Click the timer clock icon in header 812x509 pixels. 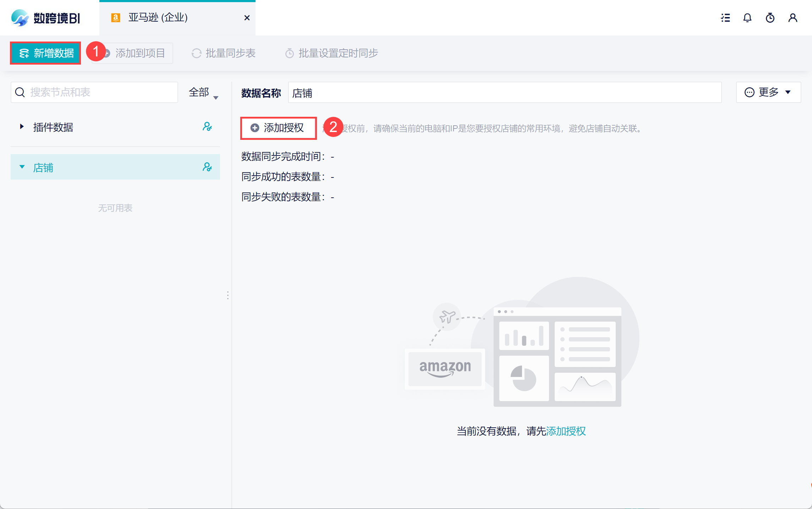(x=770, y=18)
